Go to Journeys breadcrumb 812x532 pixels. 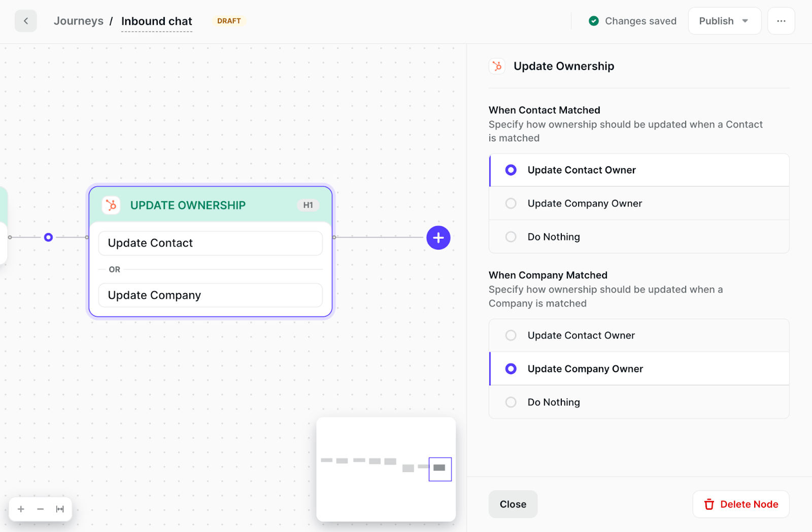[x=79, y=21]
